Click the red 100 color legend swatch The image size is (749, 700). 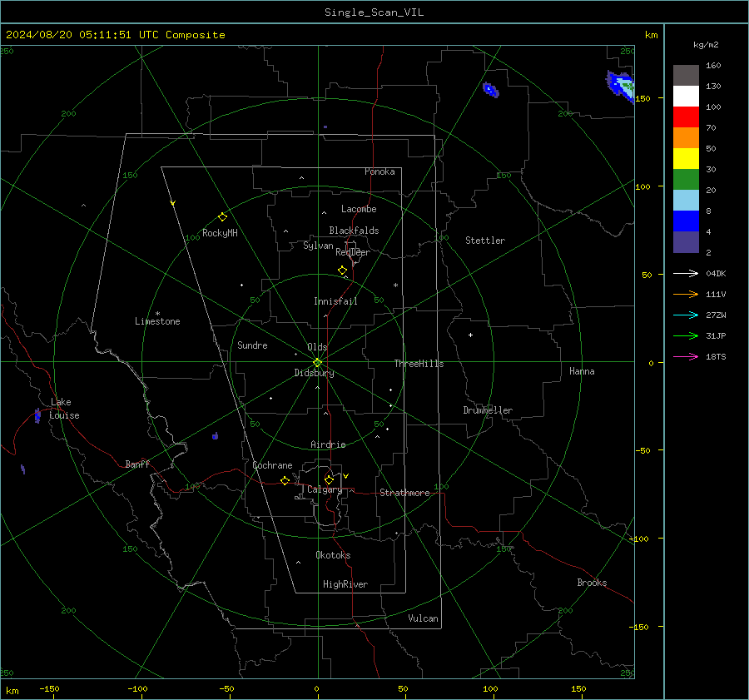tap(686, 117)
